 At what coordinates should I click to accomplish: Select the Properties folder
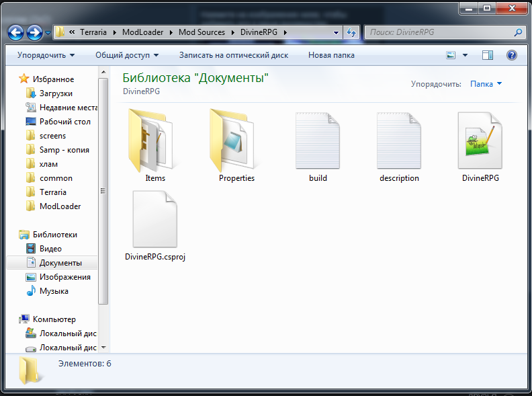236,145
